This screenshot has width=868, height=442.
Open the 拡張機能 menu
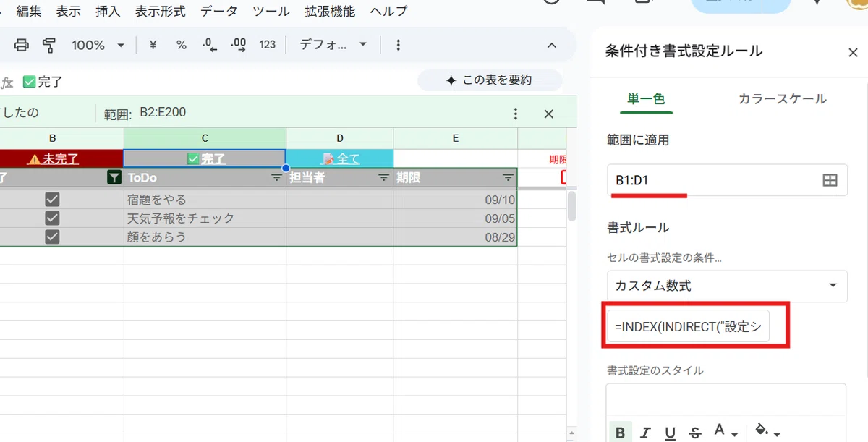tap(330, 12)
